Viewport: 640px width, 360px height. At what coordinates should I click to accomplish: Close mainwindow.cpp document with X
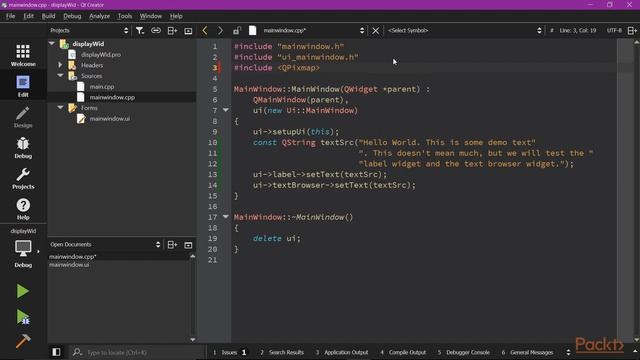pos(376,31)
